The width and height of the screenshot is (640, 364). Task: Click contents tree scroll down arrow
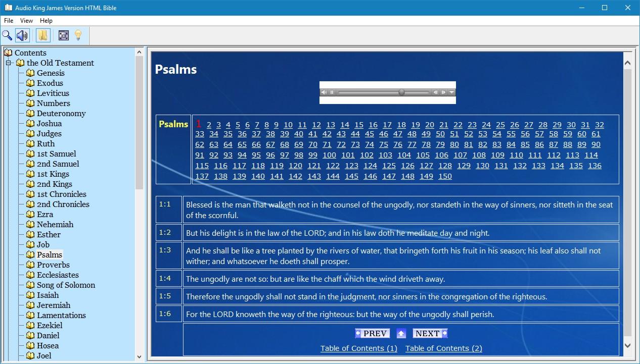140,356
